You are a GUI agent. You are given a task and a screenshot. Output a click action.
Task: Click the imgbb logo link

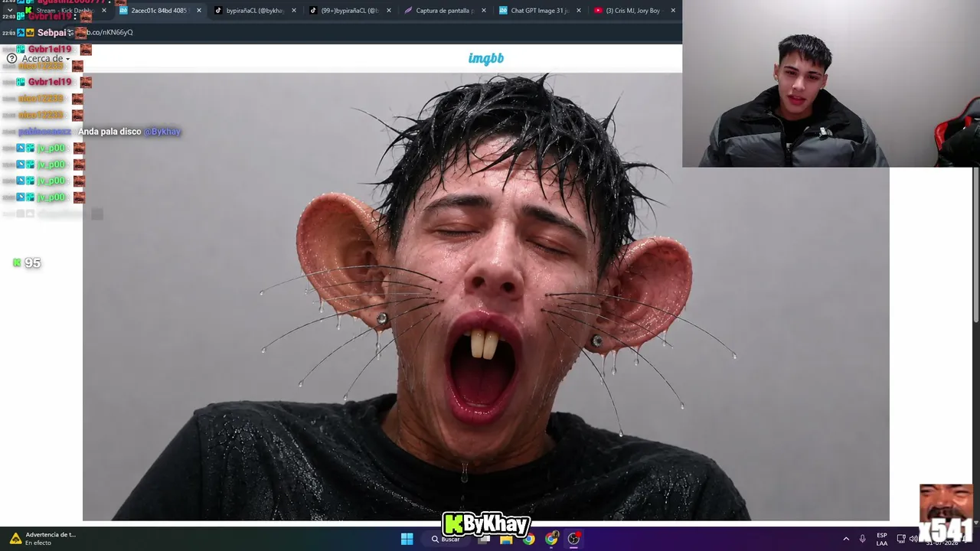[486, 58]
